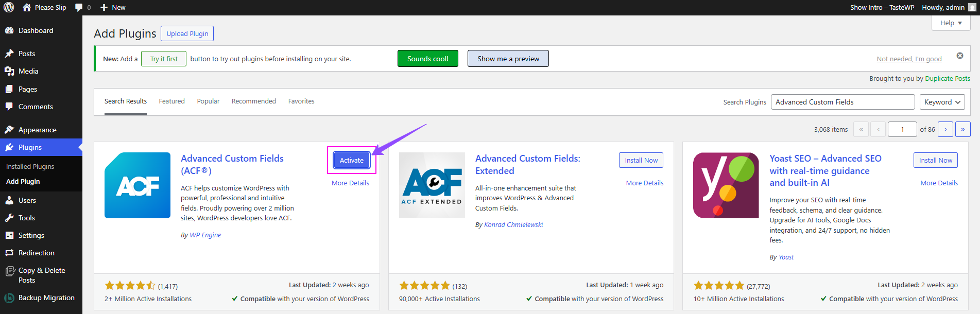This screenshot has height=314, width=980.
Task: Open the Yoast author link
Action: (786, 257)
